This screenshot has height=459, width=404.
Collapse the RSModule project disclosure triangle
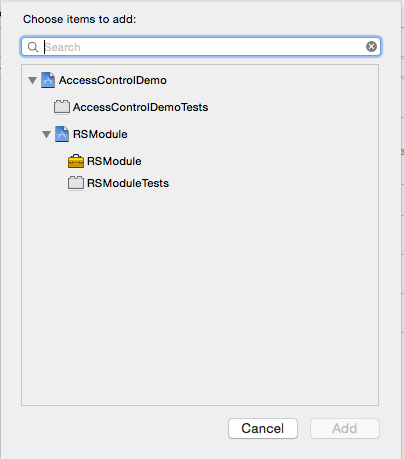point(46,135)
